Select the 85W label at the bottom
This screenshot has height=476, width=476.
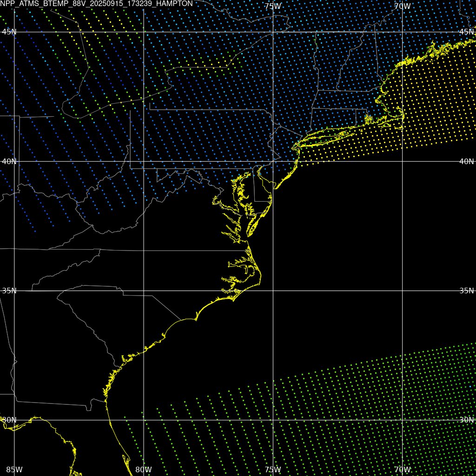pos(14,469)
